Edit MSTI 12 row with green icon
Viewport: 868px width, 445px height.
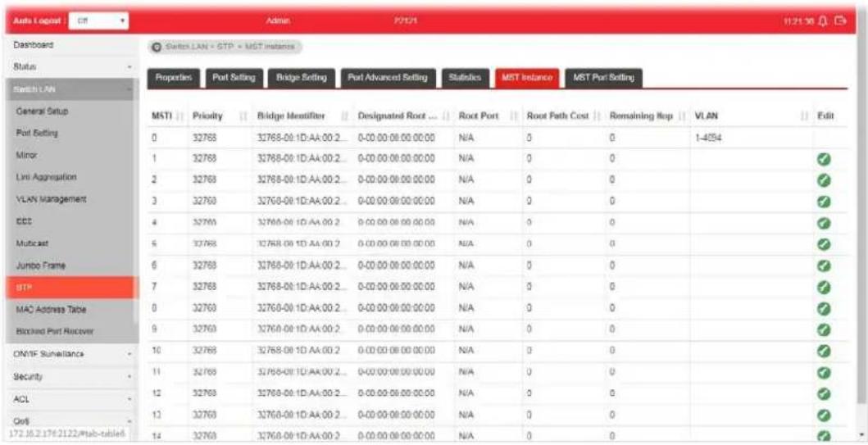(x=825, y=393)
